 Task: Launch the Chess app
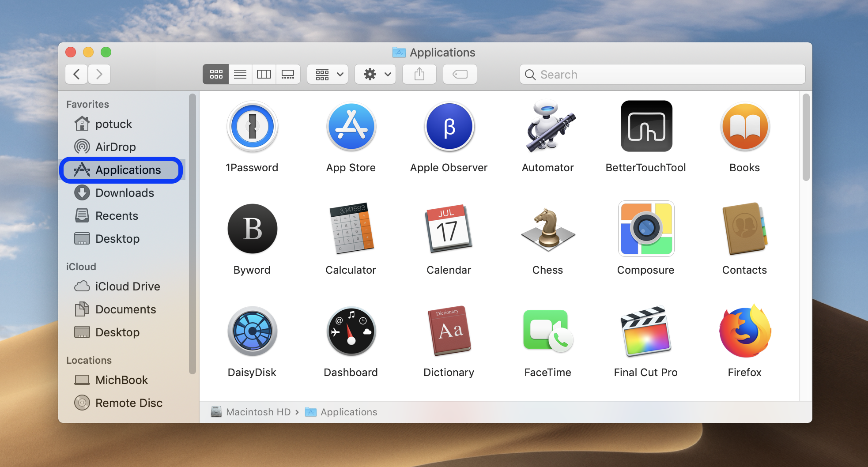tap(547, 229)
